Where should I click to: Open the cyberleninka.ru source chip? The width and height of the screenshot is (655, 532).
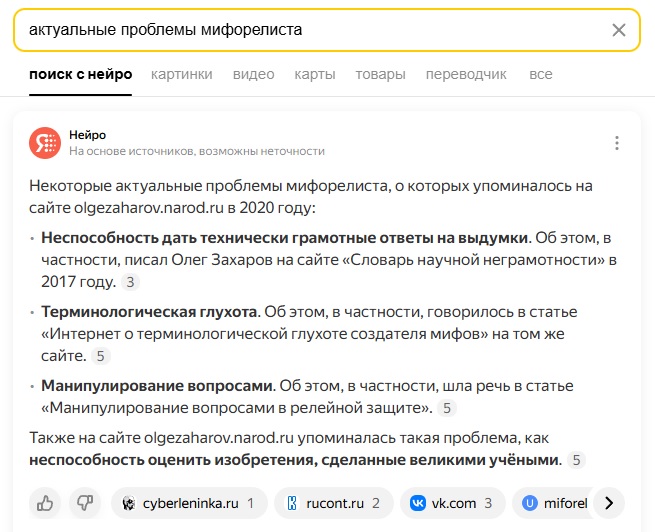[189, 503]
